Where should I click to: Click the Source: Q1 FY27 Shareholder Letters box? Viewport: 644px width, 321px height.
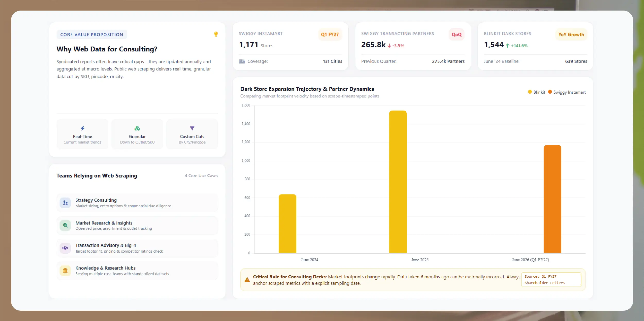pos(551,280)
